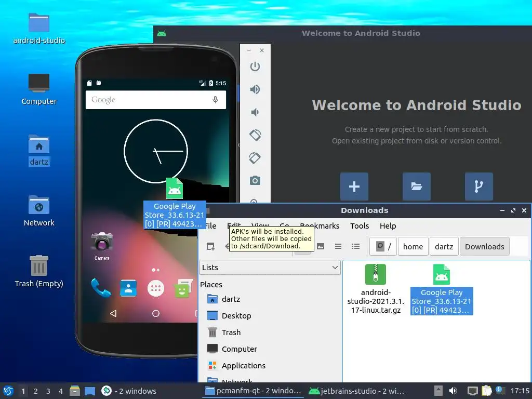Screen dimensions: 532x399
Task: Tap the emulator Back navigation button
Action: point(113,313)
